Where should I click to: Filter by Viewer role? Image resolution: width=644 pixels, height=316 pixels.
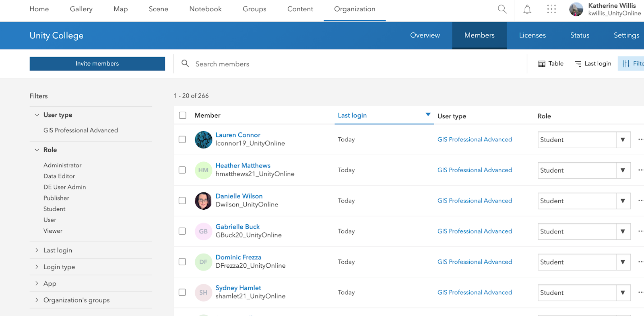(x=53, y=231)
